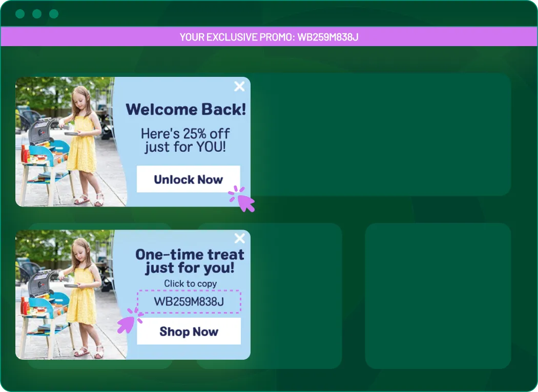Click the middle green window dot

click(x=37, y=14)
